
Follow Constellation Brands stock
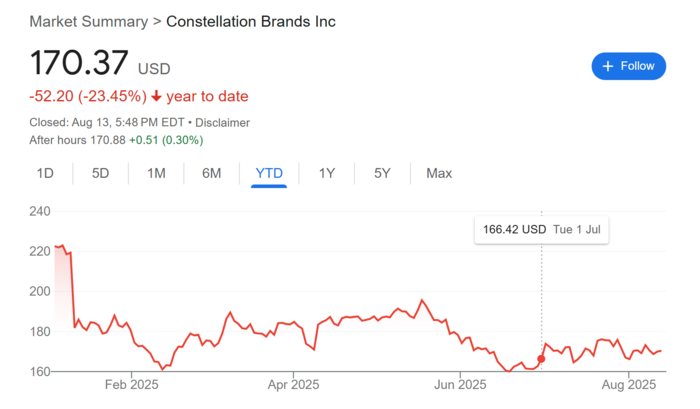[629, 66]
